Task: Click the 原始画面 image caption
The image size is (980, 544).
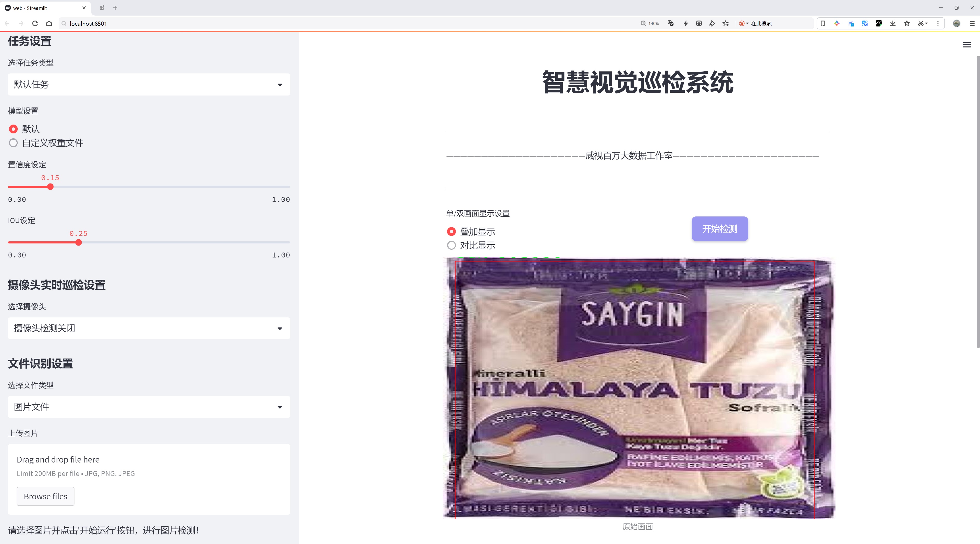Action: (x=638, y=527)
